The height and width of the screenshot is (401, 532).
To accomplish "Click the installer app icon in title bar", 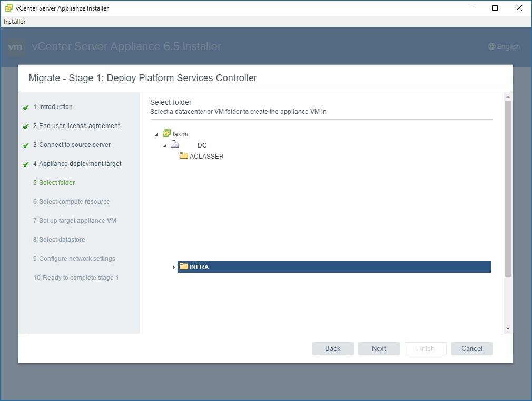I will point(9,8).
